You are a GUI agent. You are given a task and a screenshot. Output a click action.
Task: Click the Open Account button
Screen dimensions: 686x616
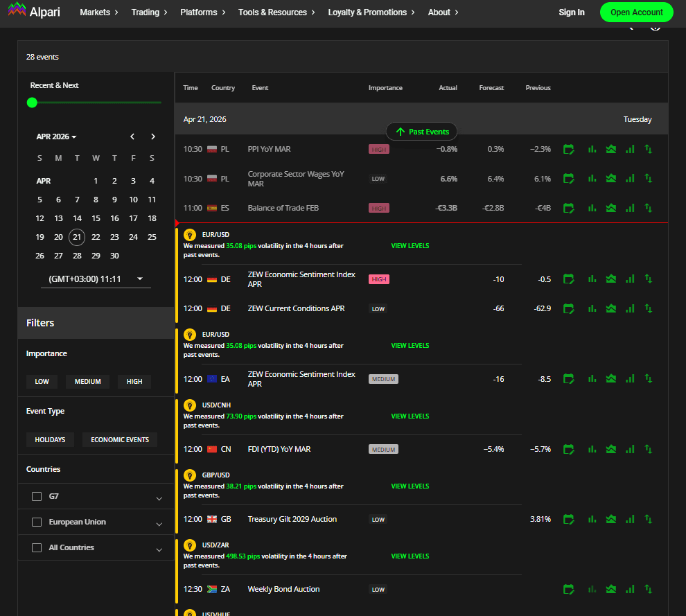636,12
